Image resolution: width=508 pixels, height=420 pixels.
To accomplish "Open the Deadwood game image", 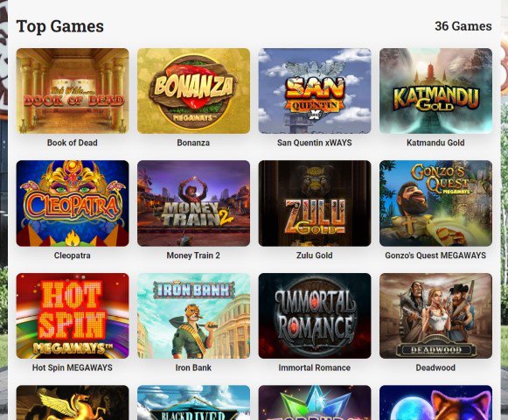I will [x=435, y=316].
